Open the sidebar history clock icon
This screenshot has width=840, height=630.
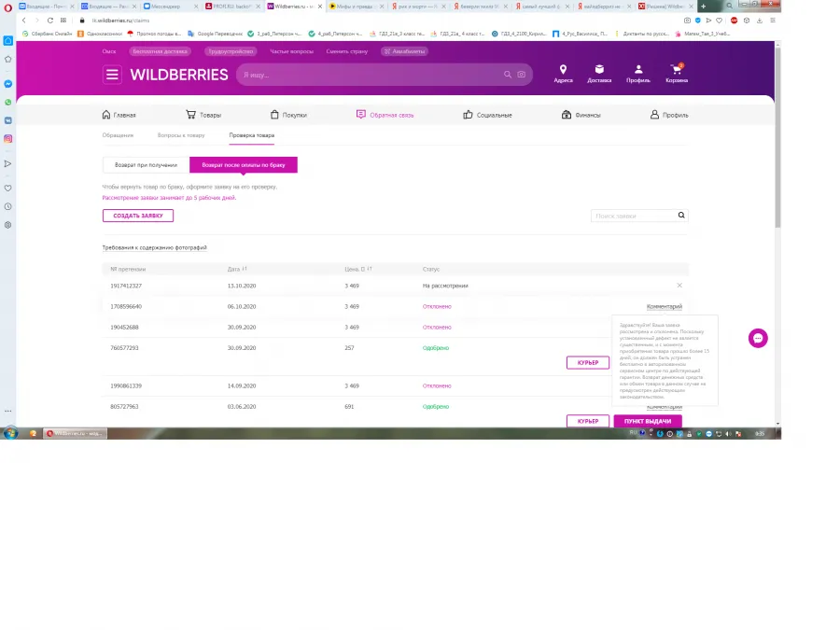pyautogui.click(x=8, y=206)
